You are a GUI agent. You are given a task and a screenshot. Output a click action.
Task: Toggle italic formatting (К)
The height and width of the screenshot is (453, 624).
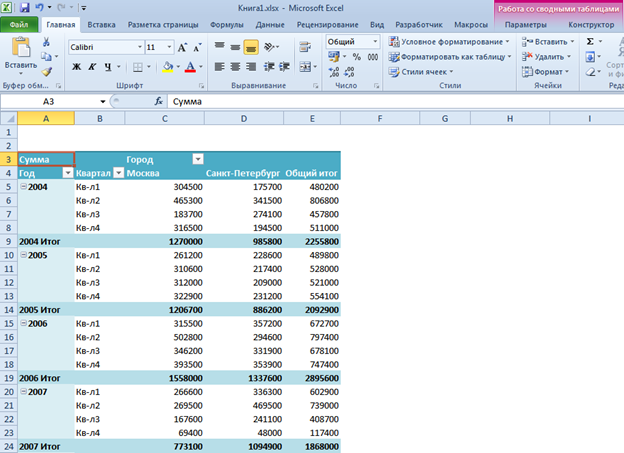pyautogui.click(x=92, y=66)
